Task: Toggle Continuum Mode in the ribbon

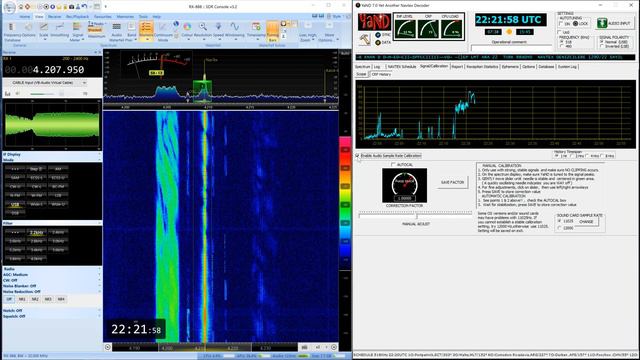Action: (163, 32)
